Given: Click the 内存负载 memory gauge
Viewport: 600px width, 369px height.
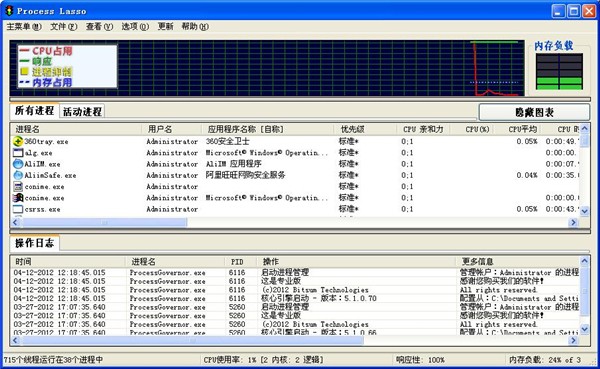Looking at the screenshot, I should click(x=559, y=72).
